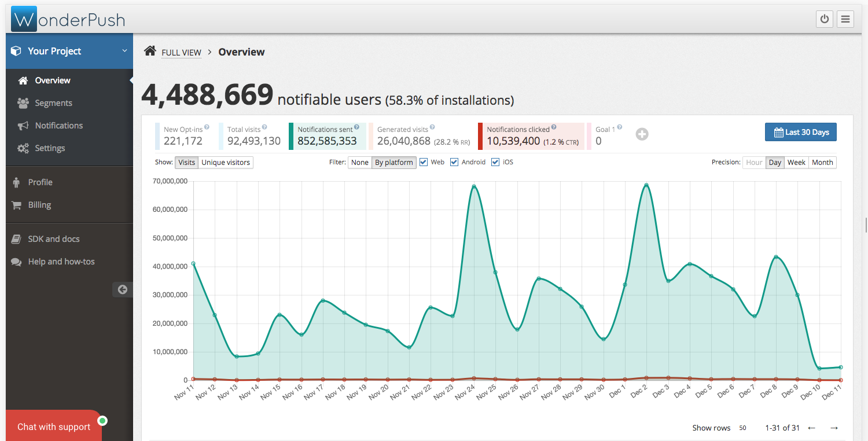
Task: Open the hamburger menu icon
Action: click(845, 19)
